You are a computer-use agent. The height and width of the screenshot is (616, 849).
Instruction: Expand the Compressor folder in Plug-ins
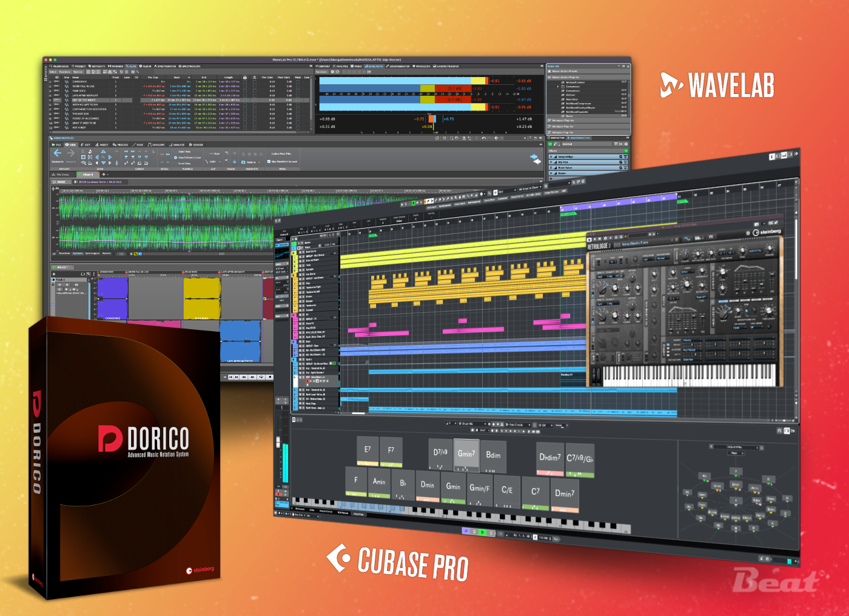click(x=559, y=87)
